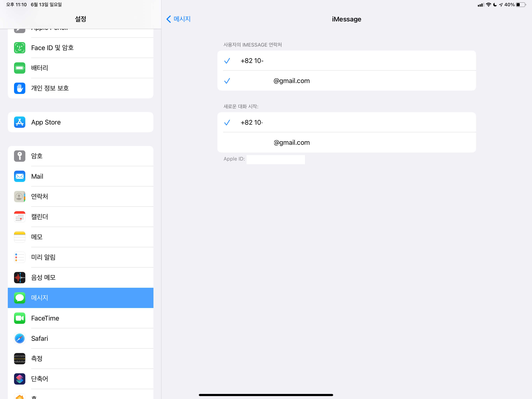Tap the home indicator bar

pyautogui.click(x=266, y=395)
